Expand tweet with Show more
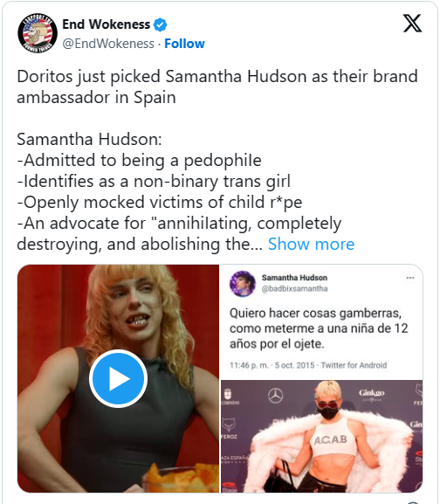Viewport: 447px width, 504px height. tap(311, 244)
